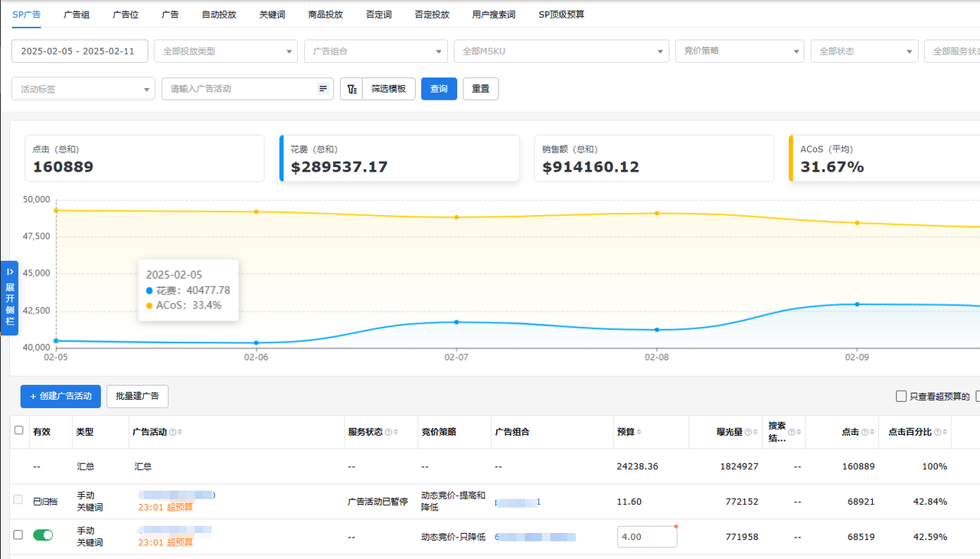Click the 重置 button

(x=481, y=89)
